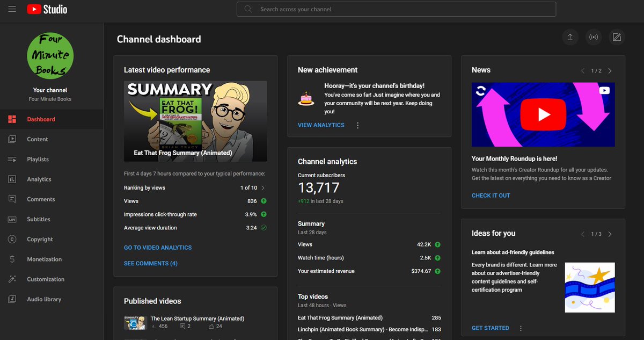Click the Channel dashboard heading
Screen dimensions: 644x340
tap(159, 39)
